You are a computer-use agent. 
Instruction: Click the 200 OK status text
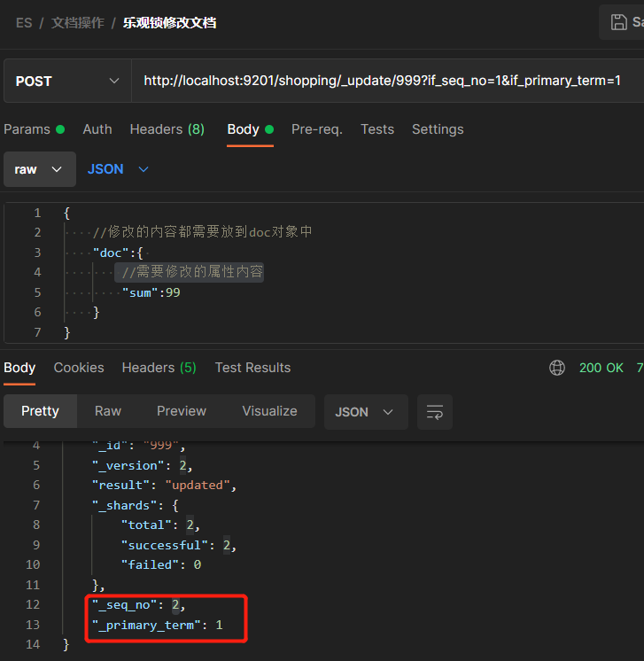[x=601, y=368]
